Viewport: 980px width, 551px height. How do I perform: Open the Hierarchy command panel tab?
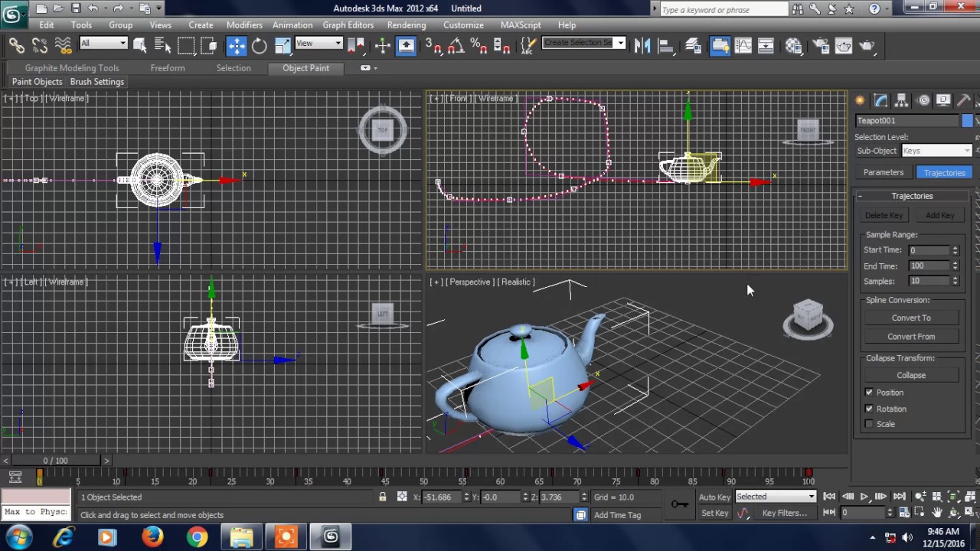(x=901, y=101)
